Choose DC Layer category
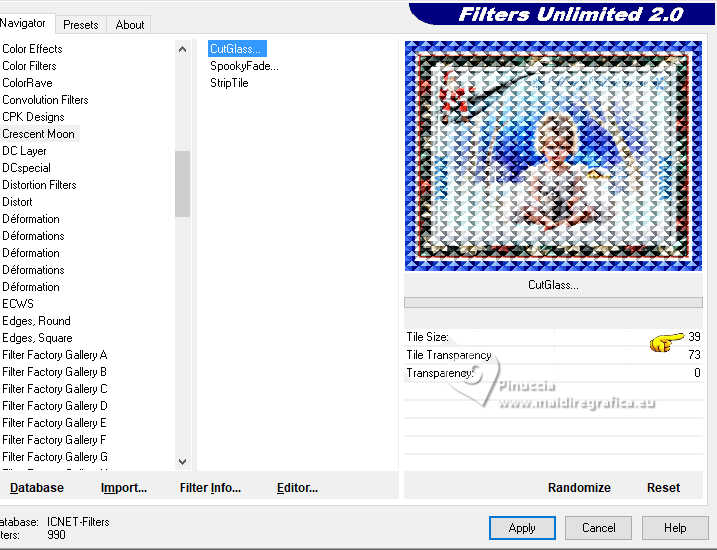Image resolution: width=717 pixels, height=550 pixels. [24, 151]
